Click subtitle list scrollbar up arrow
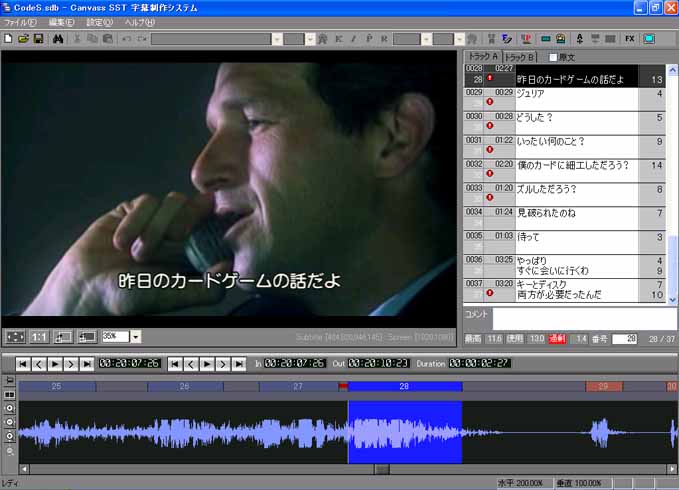The height and width of the screenshot is (490, 679). click(672, 69)
